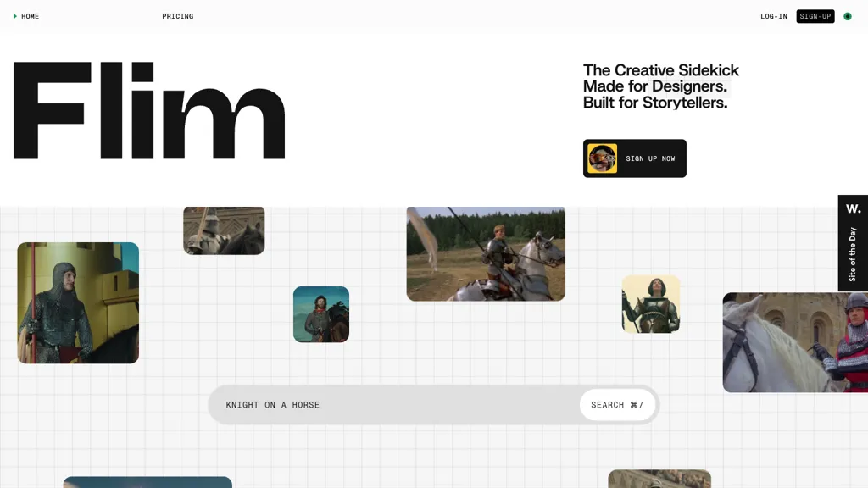Screen dimensions: 868x488
Task: Click the Flim logo heading
Action: pyautogui.click(x=149, y=111)
